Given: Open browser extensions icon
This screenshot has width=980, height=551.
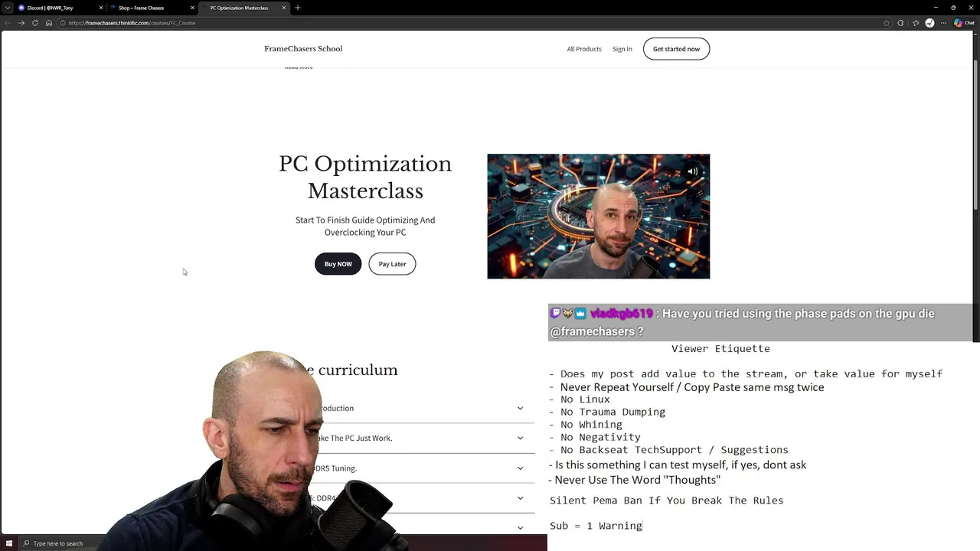Looking at the screenshot, I should point(900,23).
